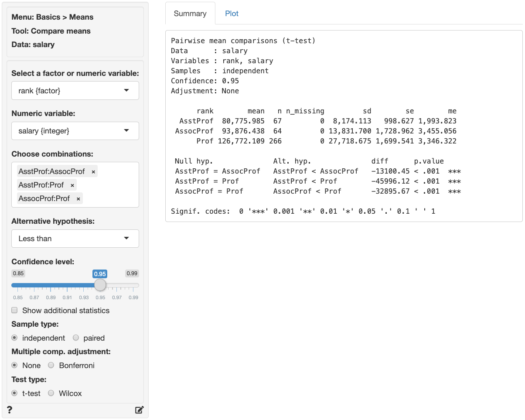This screenshot has width=525, height=420.
Task: Switch to the Plot tab
Action: coord(232,14)
